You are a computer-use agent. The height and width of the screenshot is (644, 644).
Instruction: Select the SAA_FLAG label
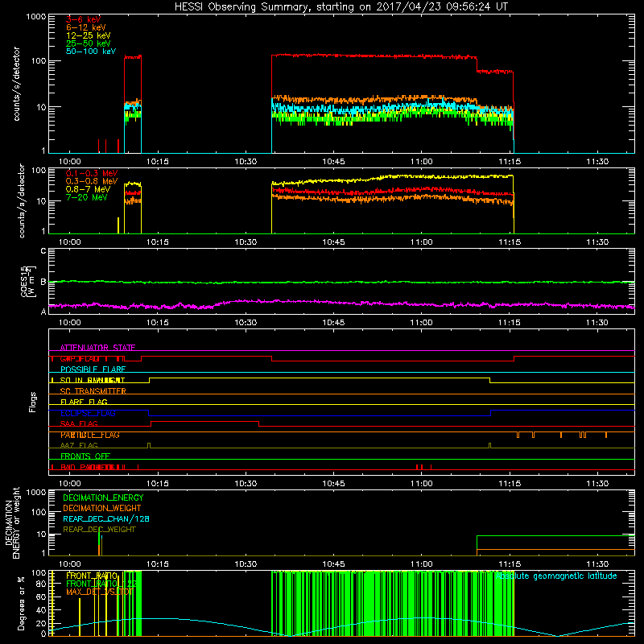[x=79, y=423]
